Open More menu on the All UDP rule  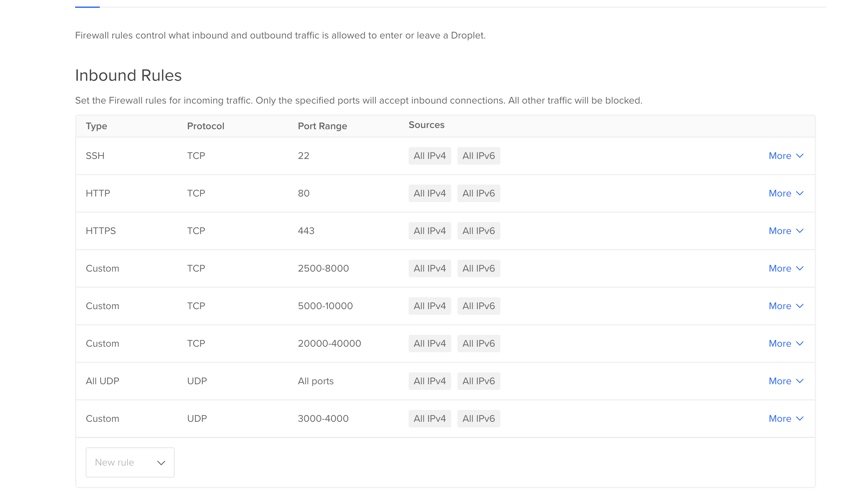click(x=786, y=381)
